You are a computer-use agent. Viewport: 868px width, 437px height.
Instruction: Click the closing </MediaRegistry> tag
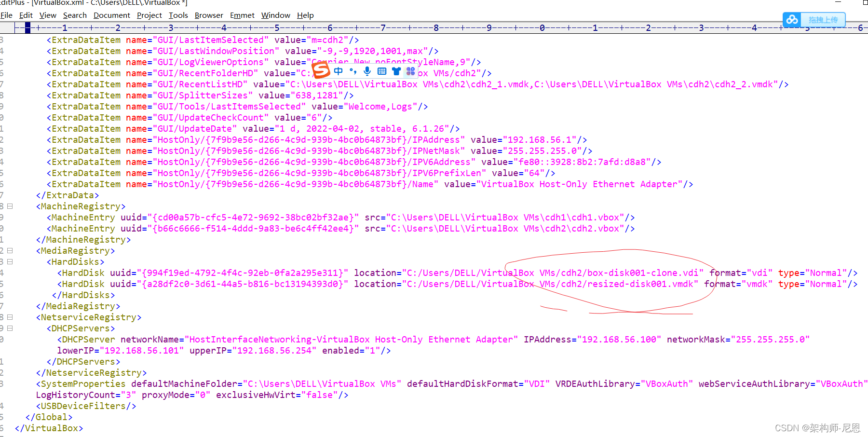78,306
